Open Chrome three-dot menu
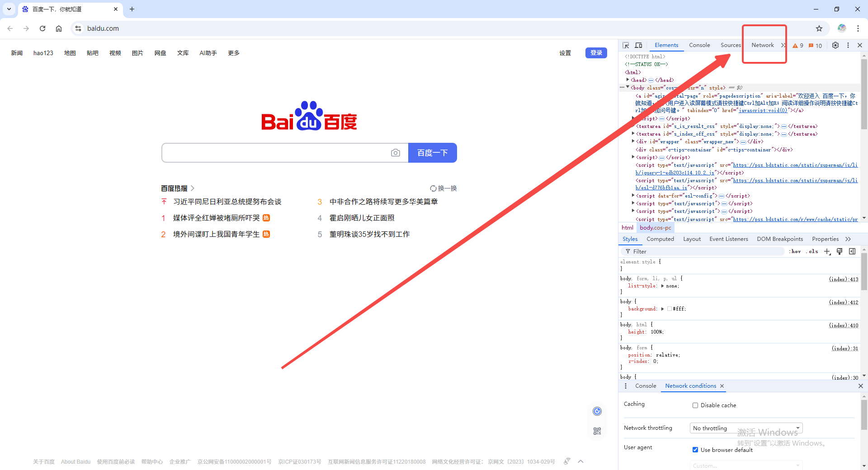The image size is (868, 470). (858, 28)
